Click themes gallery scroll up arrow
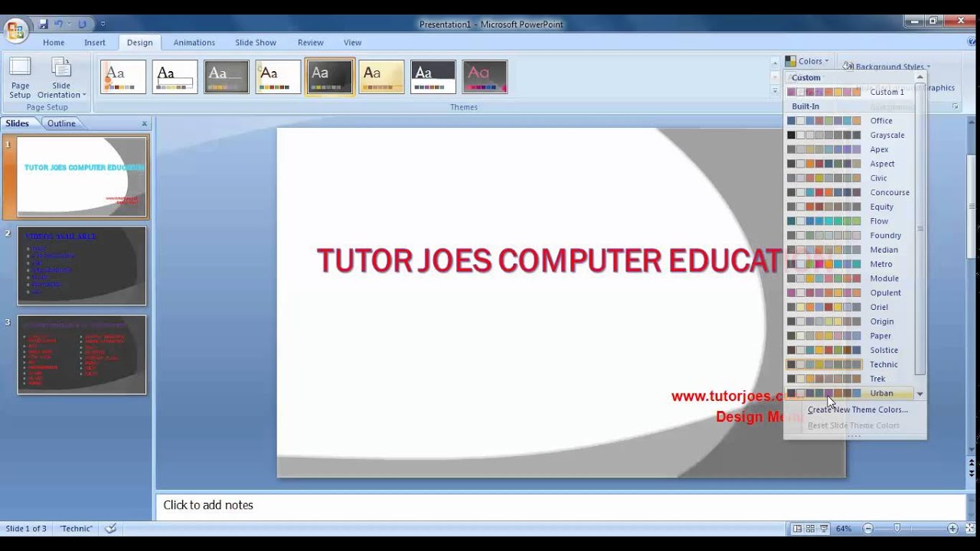980x551 pixels. (775, 63)
